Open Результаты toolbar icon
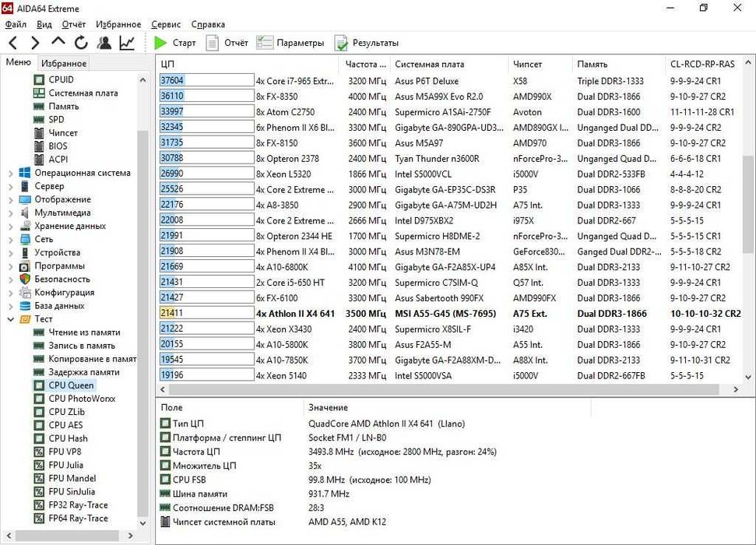 click(x=341, y=43)
